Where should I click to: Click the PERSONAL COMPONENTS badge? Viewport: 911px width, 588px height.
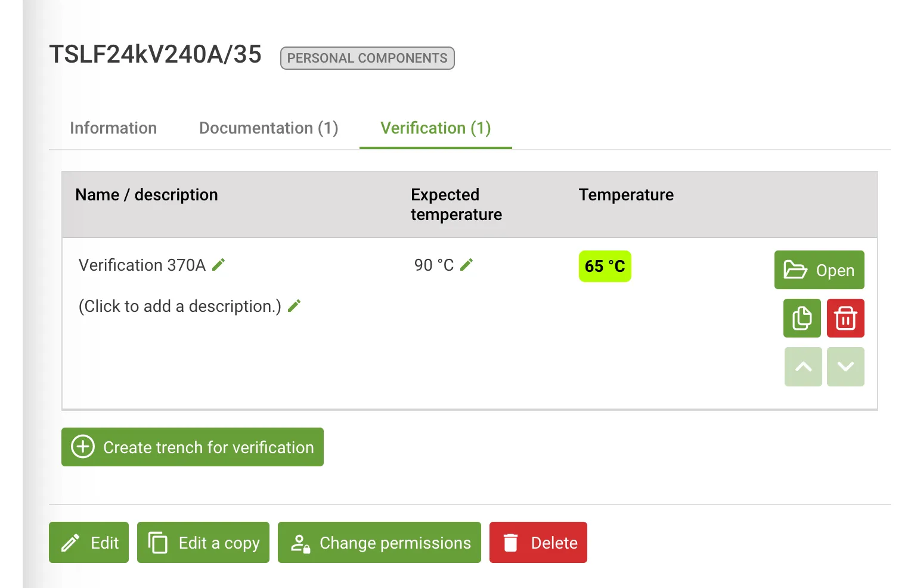pyautogui.click(x=367, y=58)
